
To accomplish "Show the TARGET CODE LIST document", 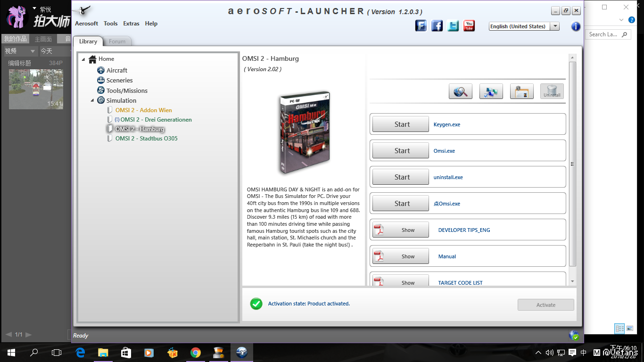I will pyautogui.click(x=401, y=280).
